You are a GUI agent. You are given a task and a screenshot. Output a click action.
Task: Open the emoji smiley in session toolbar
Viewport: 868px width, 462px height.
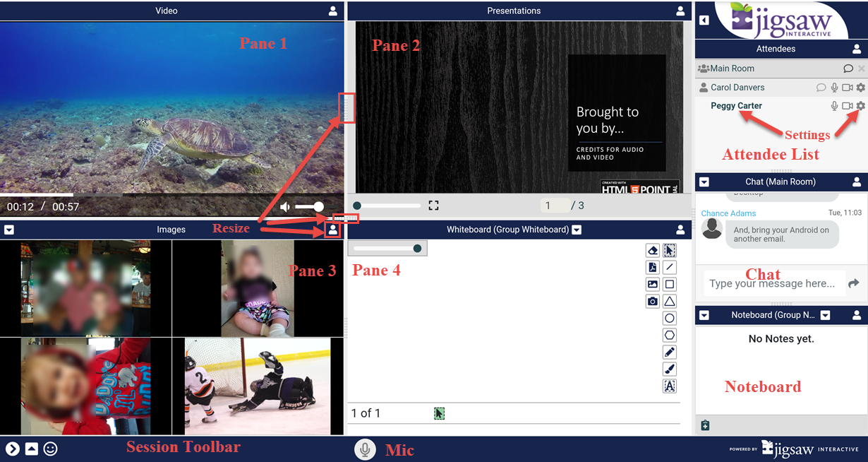(50, 449)
